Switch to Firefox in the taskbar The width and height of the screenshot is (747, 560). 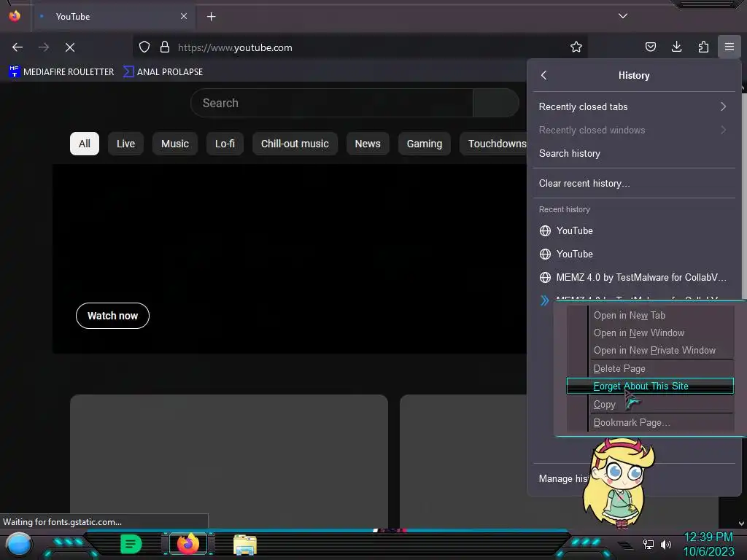[187, 544]
